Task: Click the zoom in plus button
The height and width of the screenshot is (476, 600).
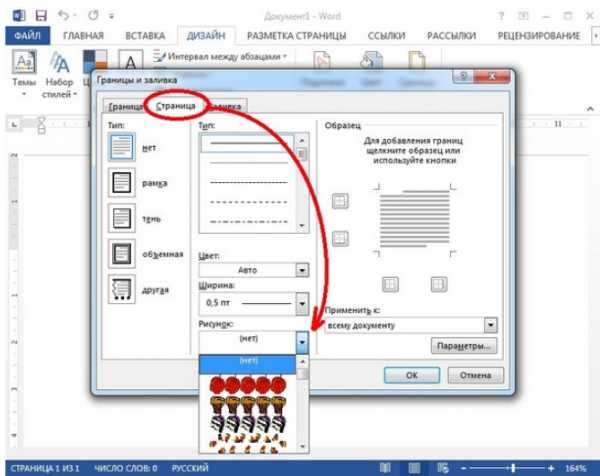Action: pos(551,468)
